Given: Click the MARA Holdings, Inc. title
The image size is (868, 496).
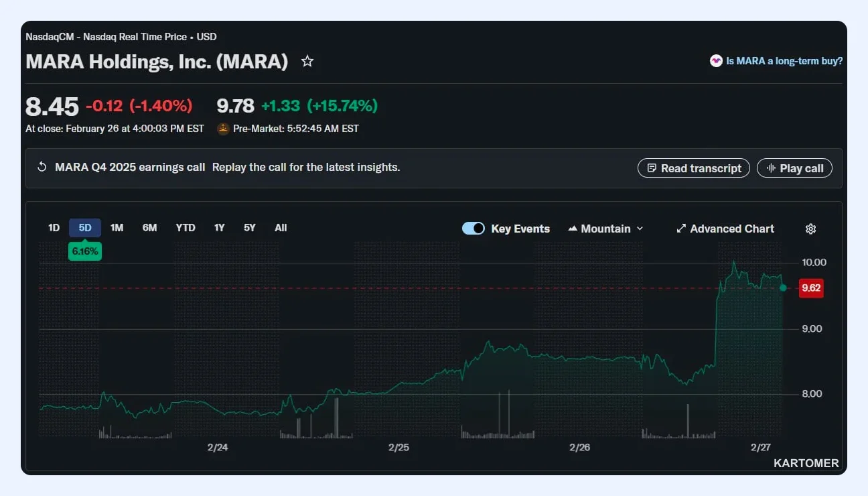Looking at the screenshot, I should tap(157, 62).
